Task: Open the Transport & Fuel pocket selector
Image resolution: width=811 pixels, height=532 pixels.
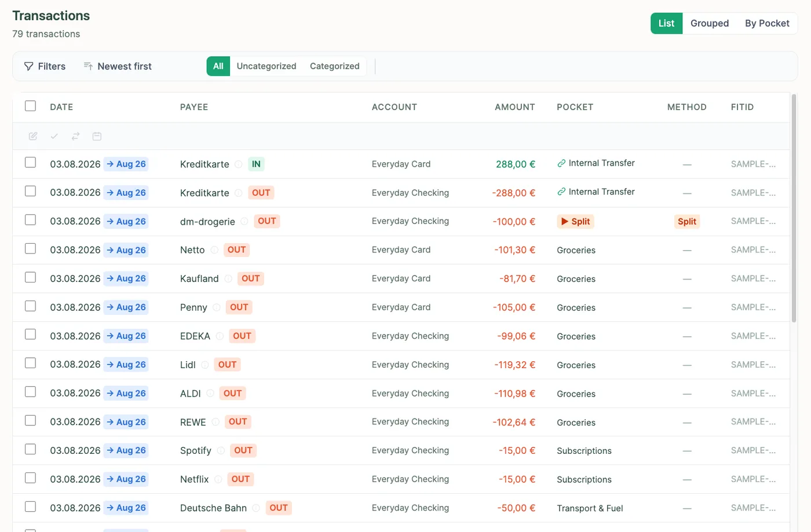Action: [x=590, y=508]
